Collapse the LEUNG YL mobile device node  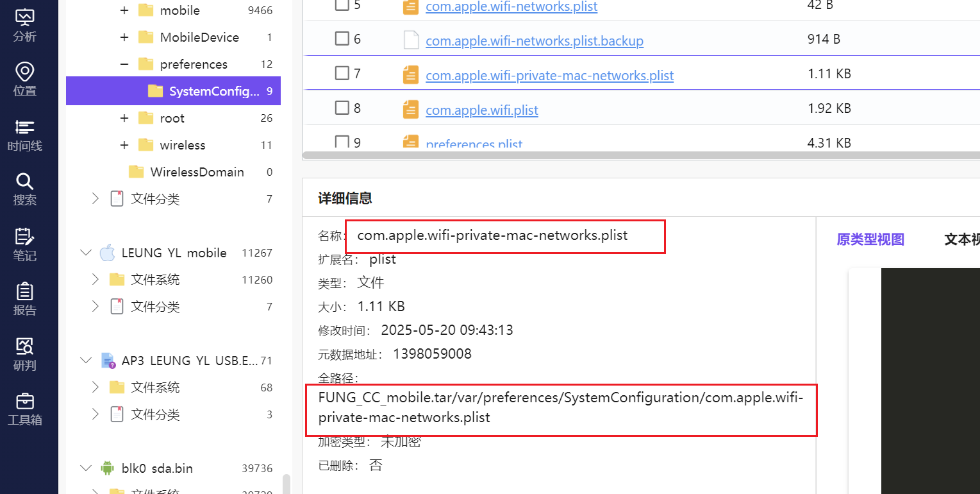click(x=86, y=253)
